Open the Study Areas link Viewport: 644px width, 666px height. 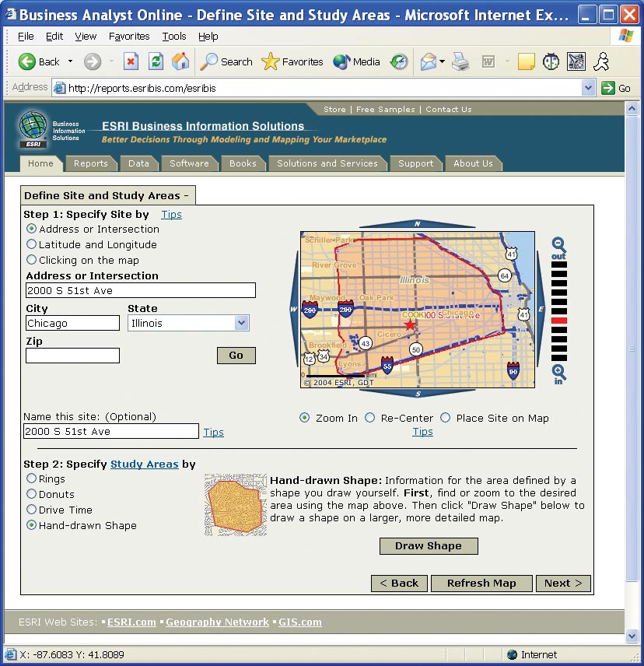(145, 464)
